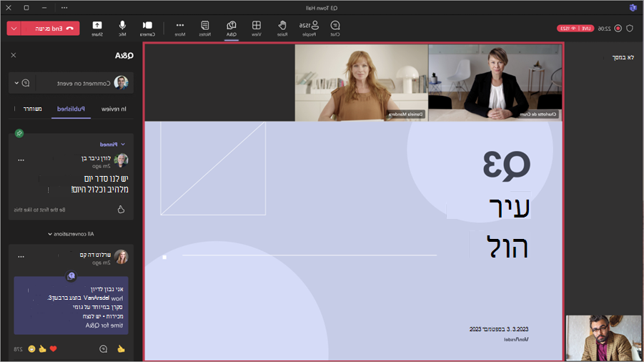The width and height of the screenshot is (644, 362).
Task: Close the Q&A side panel
Action: [x=14, y=55]
